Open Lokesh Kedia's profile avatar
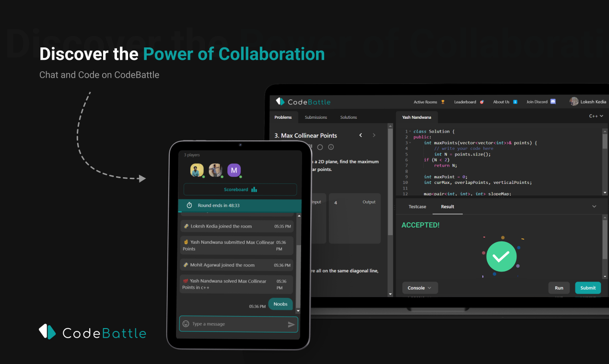 pos(574,102)
